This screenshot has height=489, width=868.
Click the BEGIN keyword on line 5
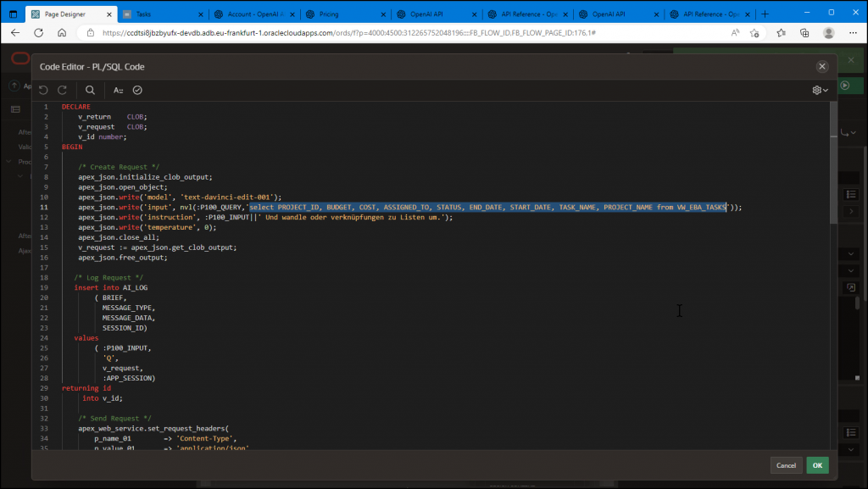pyautogui.click(x=72, y=147)
